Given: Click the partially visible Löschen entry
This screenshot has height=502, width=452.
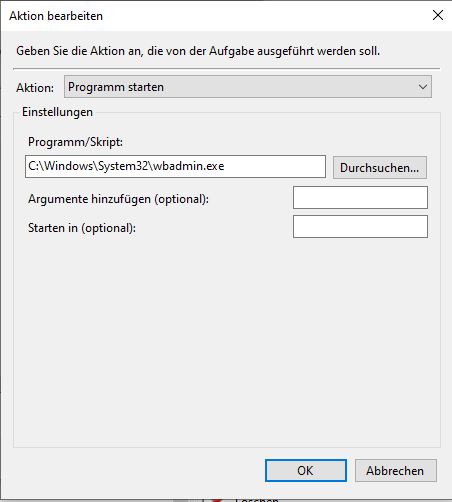Looking at the screenshot, I should [x=257, y=500].
